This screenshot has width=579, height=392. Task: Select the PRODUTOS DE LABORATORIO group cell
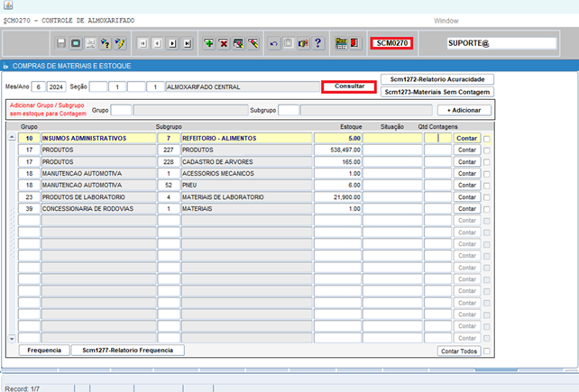pos(98,197)
